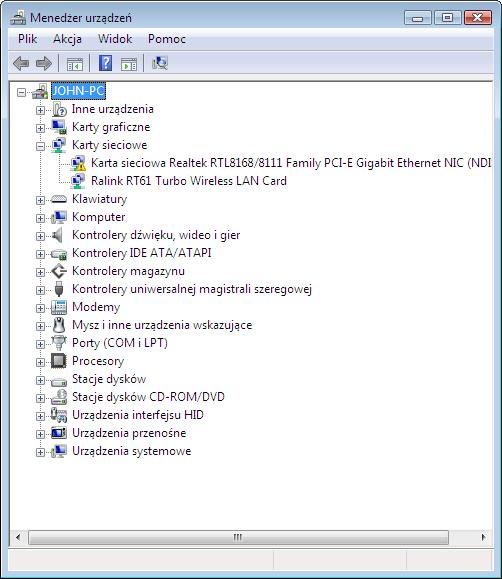Click the Stacje dysków drive icon
This screenshot has width=502, height=579.
coord(59,381)
